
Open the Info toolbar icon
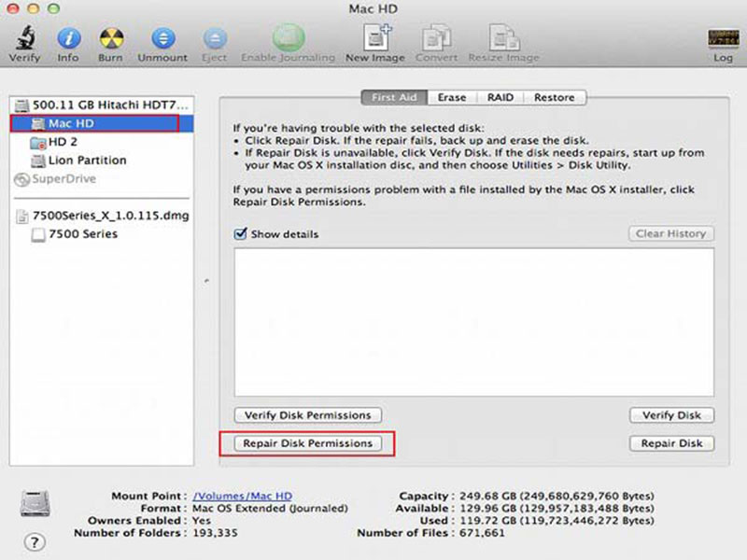(x=68, y=40)
